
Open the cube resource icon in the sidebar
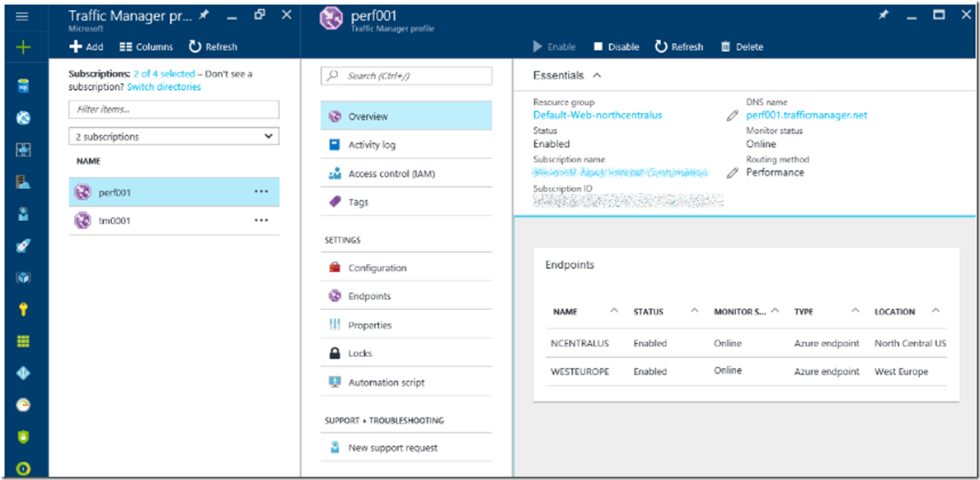pyautogui.click(x=23, y=277)
